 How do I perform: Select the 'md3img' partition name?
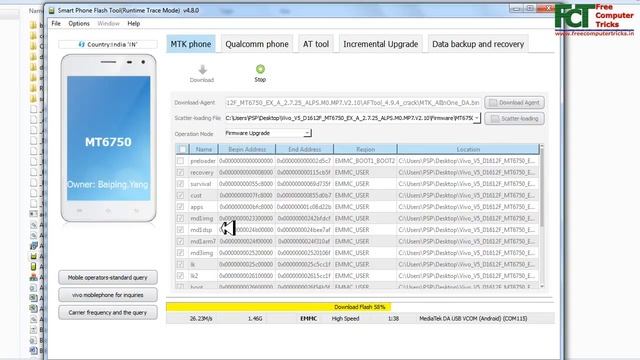(x=202, y=253)
